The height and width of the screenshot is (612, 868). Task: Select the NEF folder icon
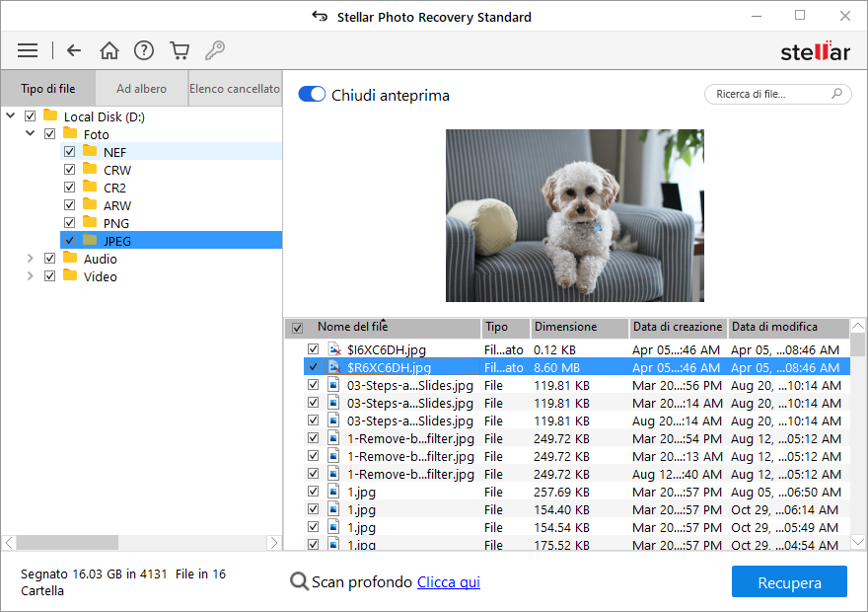[90, 151]
